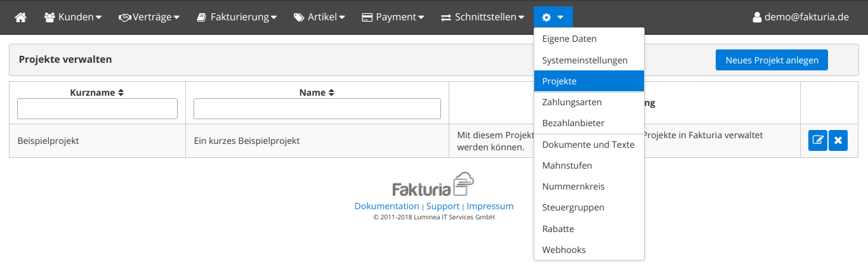Open the Artikel dropdown
This screenshot has width=868, height=272.
point(319,17)
